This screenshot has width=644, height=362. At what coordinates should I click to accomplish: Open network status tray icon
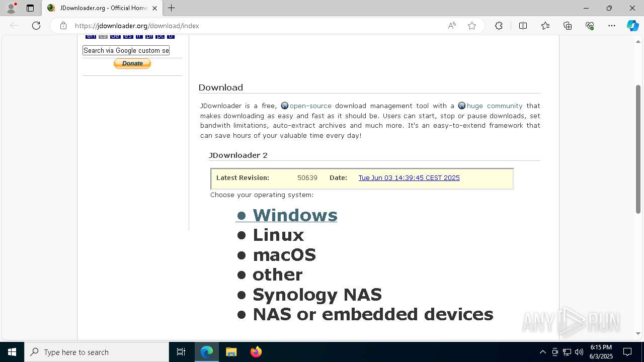click(567, 352)
